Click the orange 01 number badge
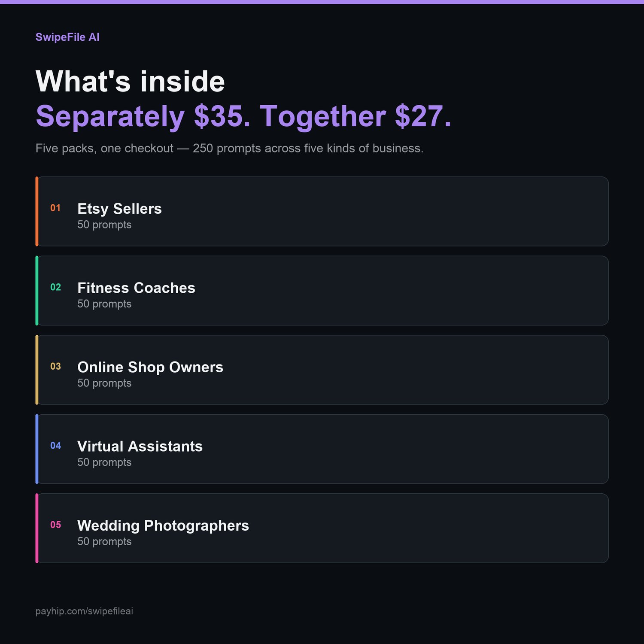The image size is (644, 644). (55, 208)
